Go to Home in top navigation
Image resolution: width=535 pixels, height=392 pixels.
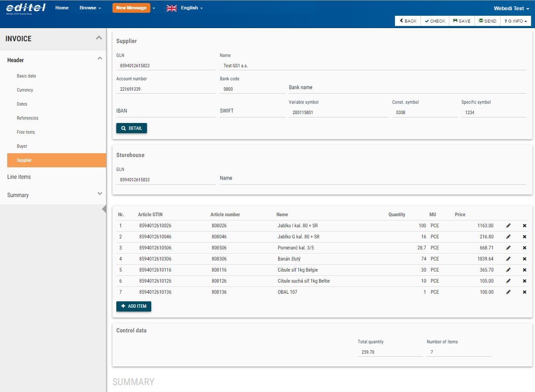click(x=62, y=8)
